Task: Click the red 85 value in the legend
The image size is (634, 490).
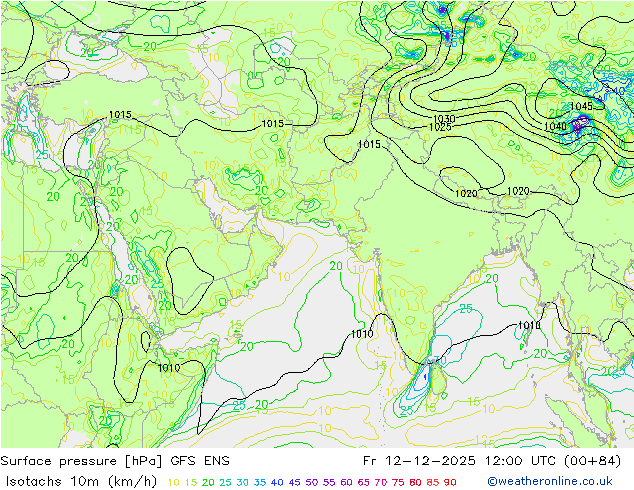Action: pos(433,482)
